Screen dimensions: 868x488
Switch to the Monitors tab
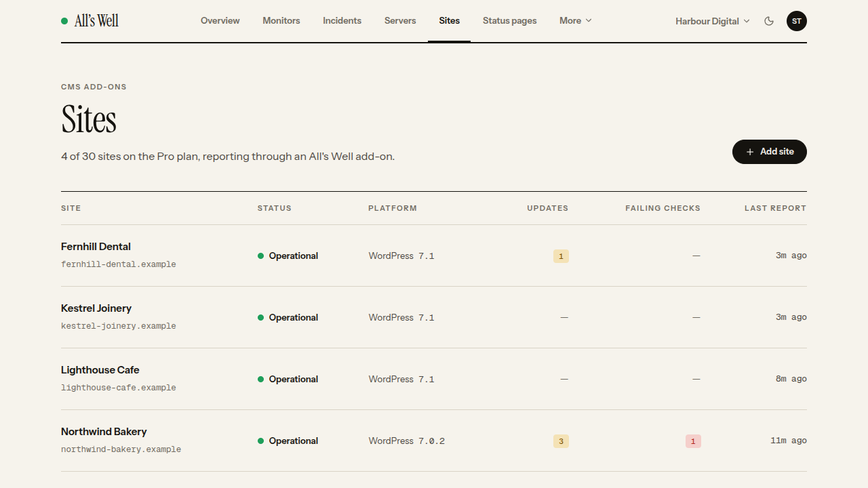[281, 21]
